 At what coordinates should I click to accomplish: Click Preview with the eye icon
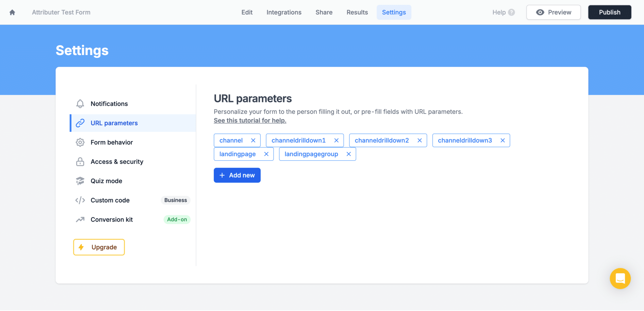[x=553, y=12]
